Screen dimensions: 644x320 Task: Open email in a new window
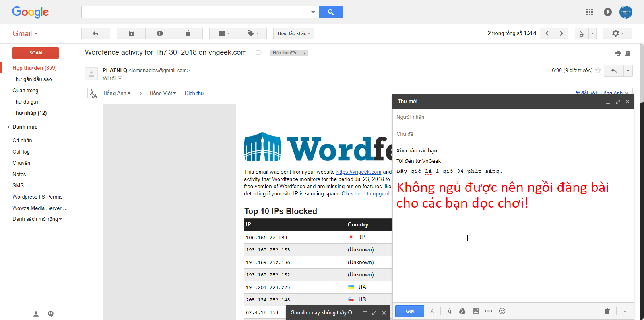[627, 53]
